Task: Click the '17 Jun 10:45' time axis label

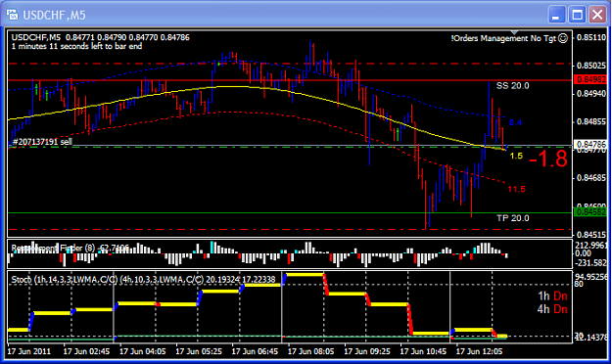Action: coord(423,351)
